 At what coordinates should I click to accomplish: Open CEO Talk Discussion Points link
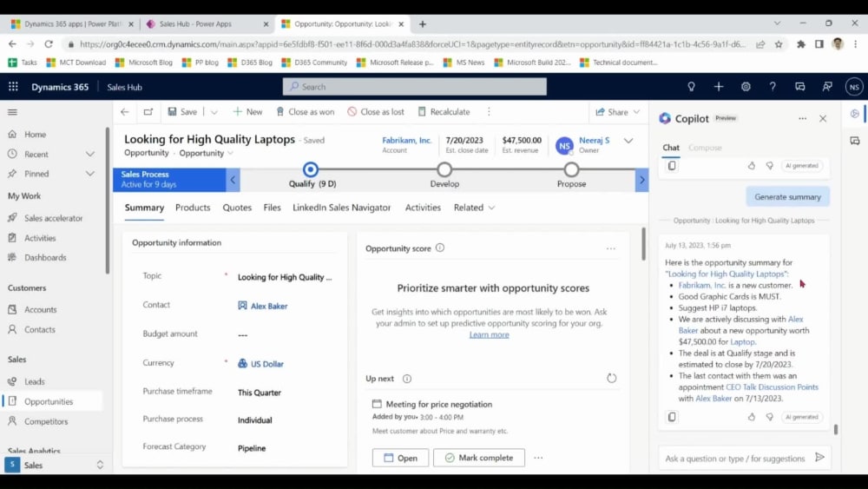click(x=772, y=387)
